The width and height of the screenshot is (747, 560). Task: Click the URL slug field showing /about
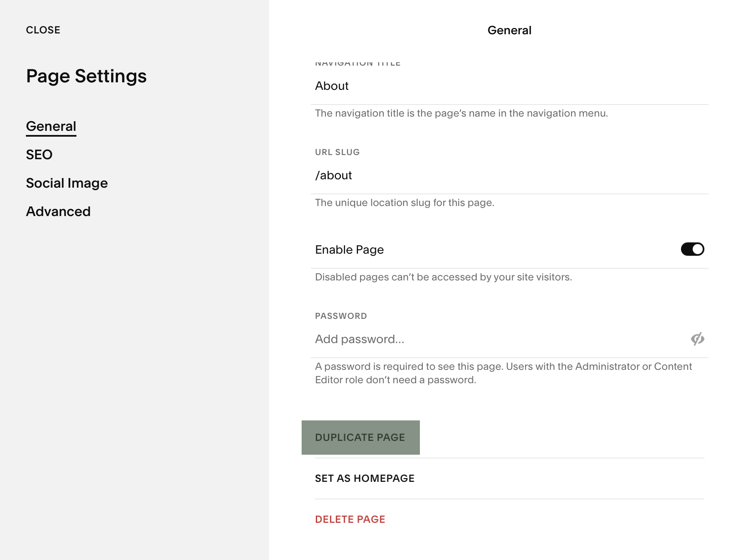[x=509, y=176]
